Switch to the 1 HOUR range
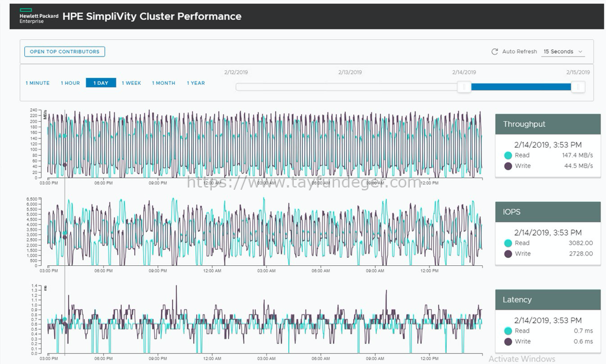The width and height of the screenshot is (606, 364). coord(70,83)
